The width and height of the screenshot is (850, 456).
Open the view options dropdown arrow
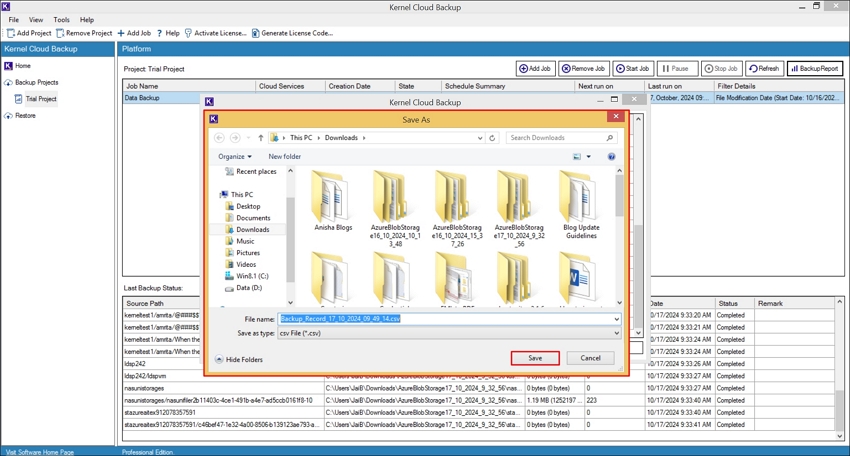coord(589,157)
